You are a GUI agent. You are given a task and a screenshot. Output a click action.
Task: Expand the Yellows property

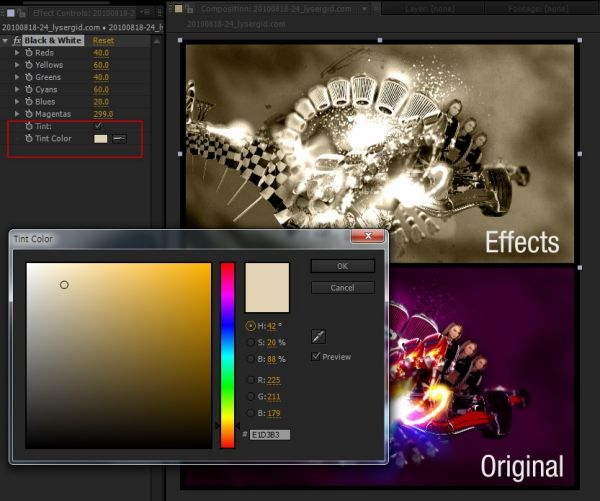[x=17, y=65]
